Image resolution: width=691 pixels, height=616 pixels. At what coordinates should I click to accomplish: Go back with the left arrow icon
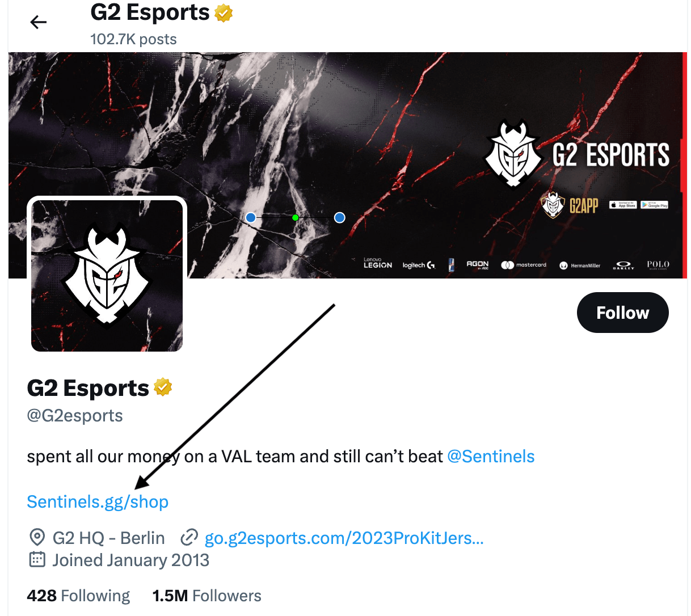click(39, 22)
